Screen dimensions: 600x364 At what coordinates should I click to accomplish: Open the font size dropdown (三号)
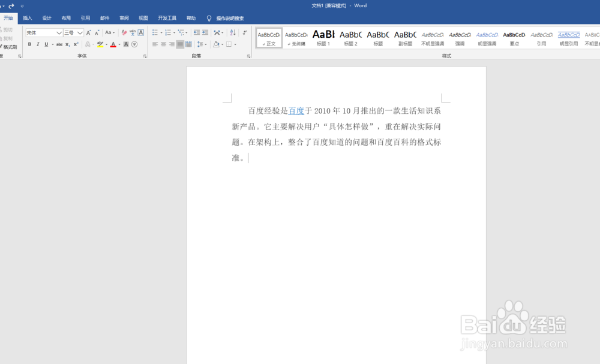coord(80,33)
